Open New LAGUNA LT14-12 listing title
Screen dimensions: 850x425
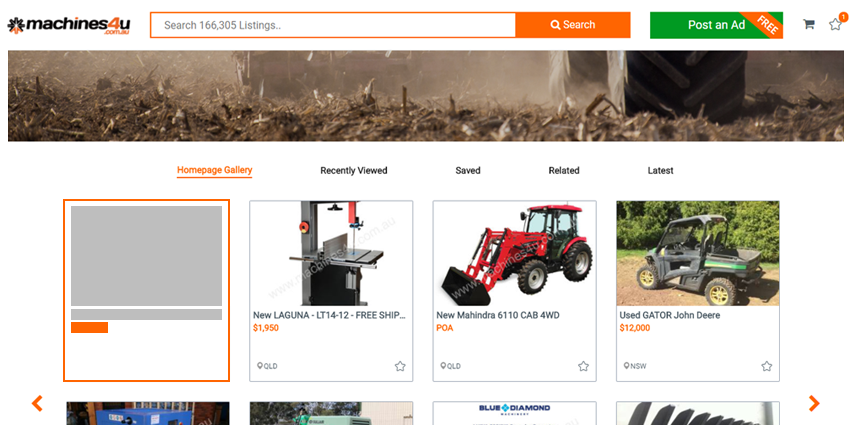pos(330,315)
